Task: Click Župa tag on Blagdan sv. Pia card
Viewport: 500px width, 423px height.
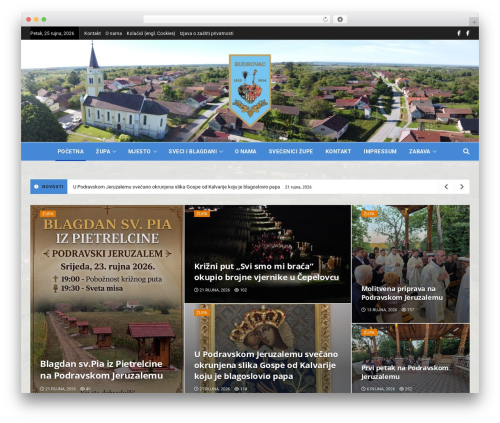Action: pyautogui.click(x=48, y=214)
